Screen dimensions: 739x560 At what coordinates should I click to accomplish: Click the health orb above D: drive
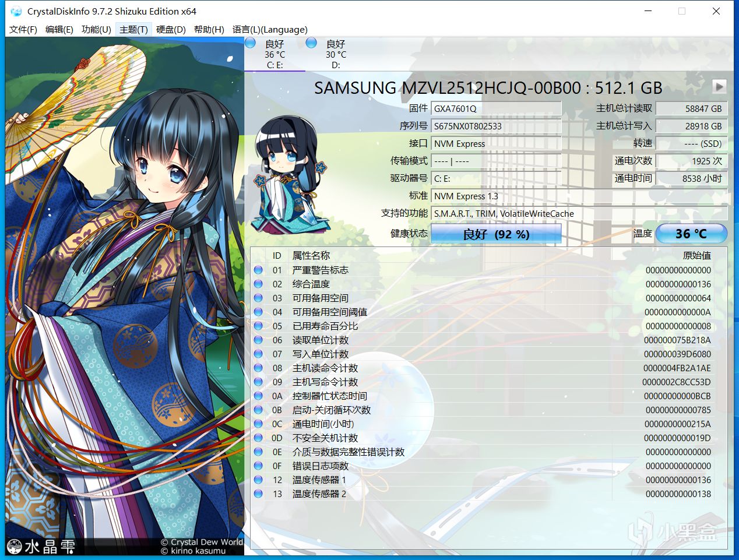tap(311, 43)
